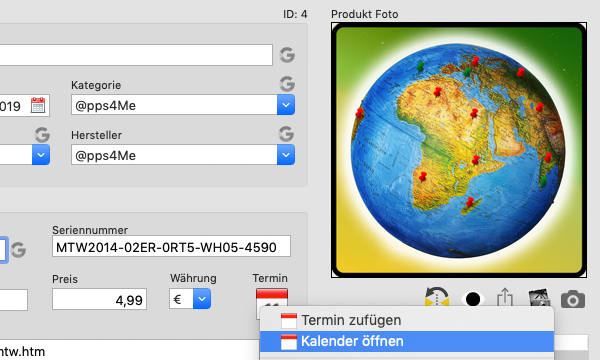The height and width of the screenshot is (360, 600).
Task: Click the camera icon to take a photo
Action: (573, 299)
